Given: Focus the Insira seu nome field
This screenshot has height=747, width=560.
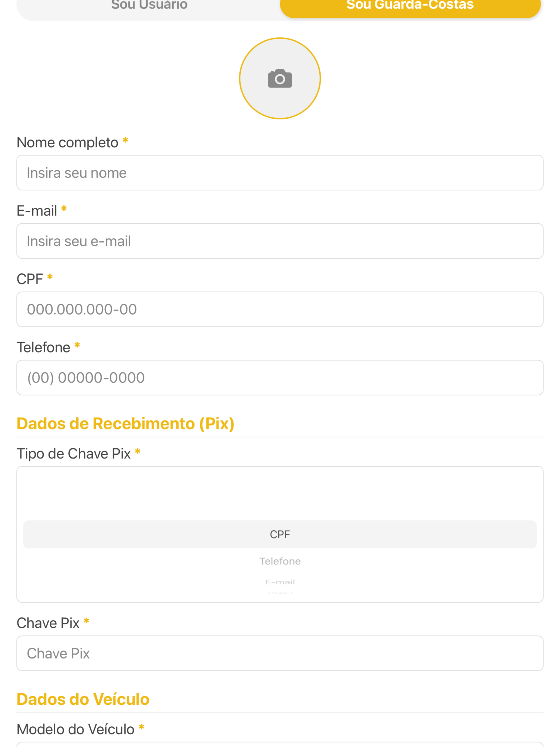Looking at the screenshot, I should point(280,173).
